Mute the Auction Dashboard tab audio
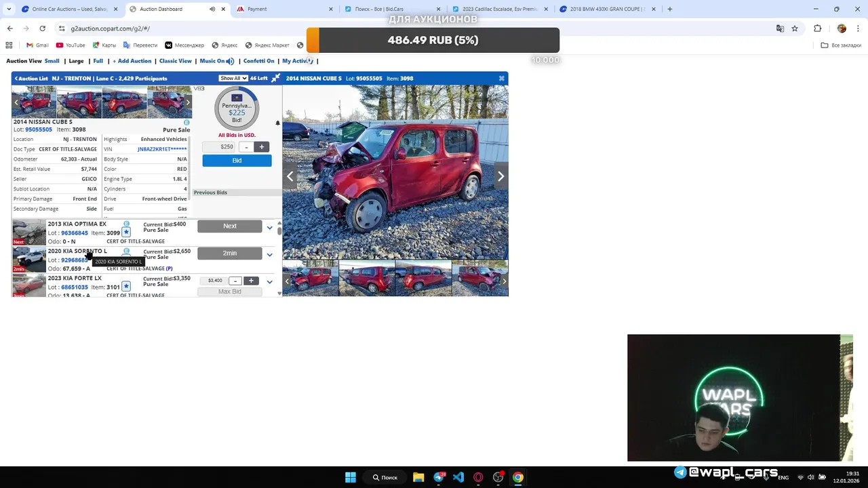The height and width of the screenshot is (488, 868). (212, 9)
